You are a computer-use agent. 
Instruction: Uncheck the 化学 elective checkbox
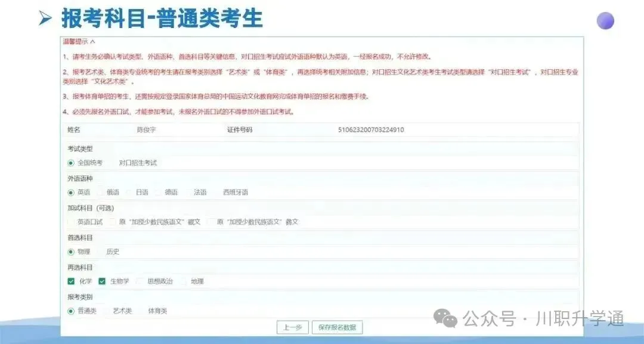(71, 281)
